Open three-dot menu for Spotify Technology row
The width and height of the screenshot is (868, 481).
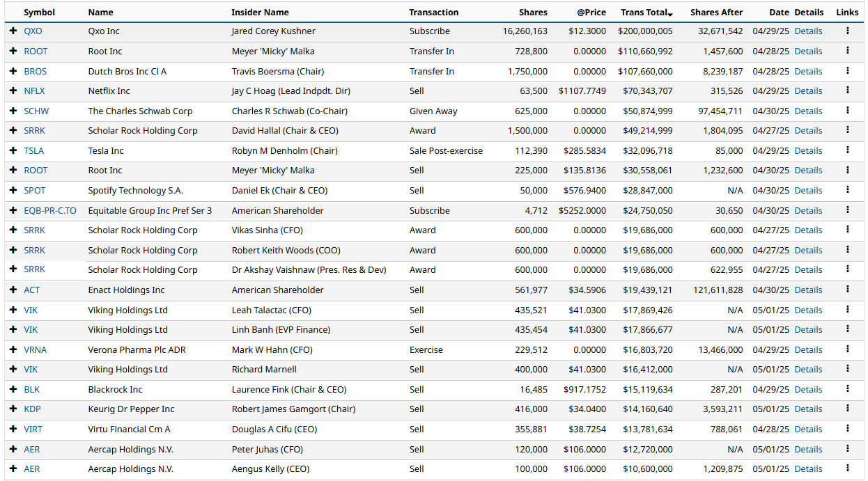click(847, 190)
